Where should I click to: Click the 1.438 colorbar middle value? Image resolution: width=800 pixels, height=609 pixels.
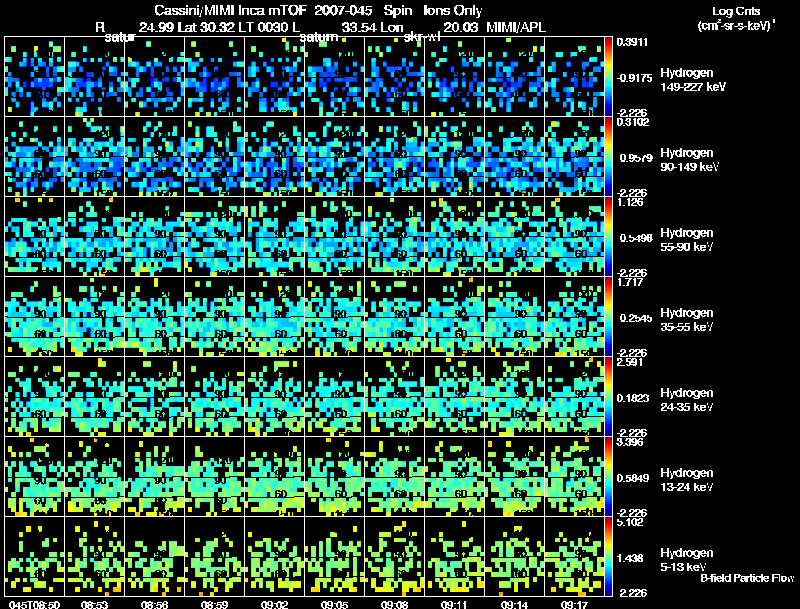tap(632, 559)
